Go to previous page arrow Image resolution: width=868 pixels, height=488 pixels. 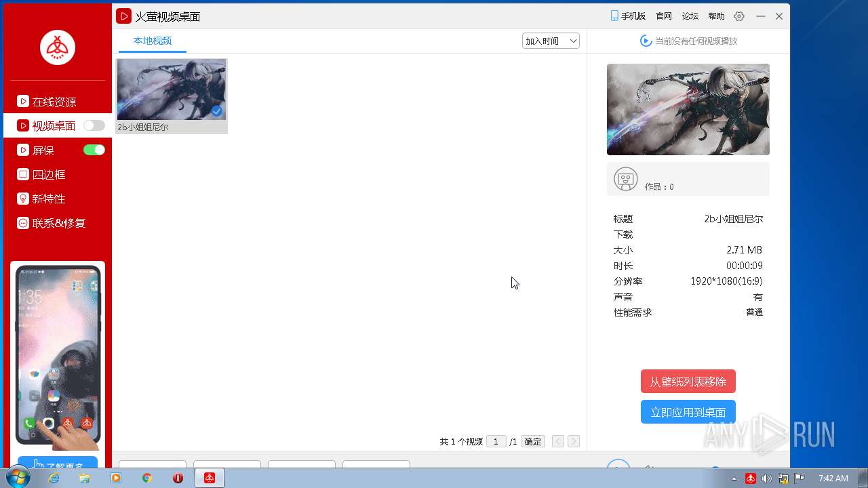[558, 441]
